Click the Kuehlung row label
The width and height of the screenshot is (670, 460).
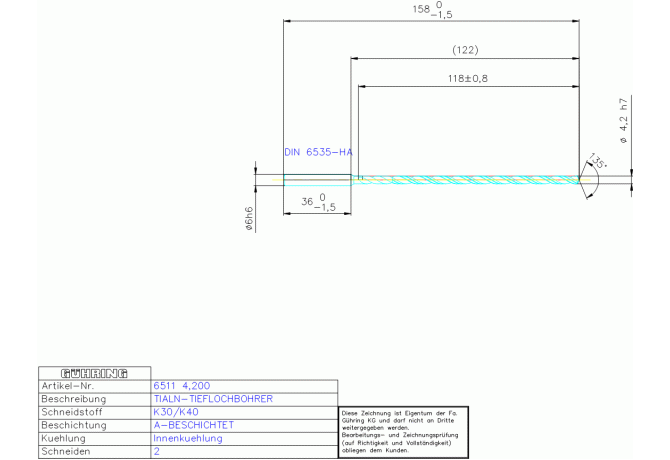(x=64, y=438)
